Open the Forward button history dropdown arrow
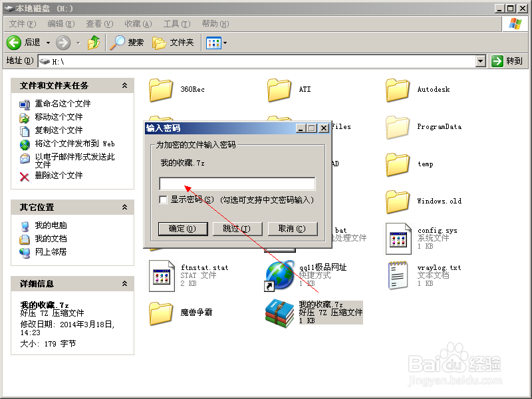The height and width of the screenshot is (399, 532). point(78,43)
